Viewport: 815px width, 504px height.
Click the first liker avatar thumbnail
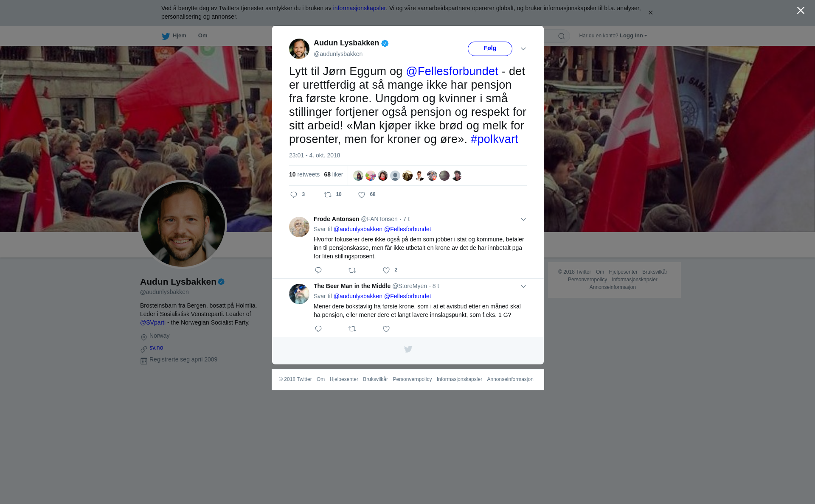(x=358, y=176)
